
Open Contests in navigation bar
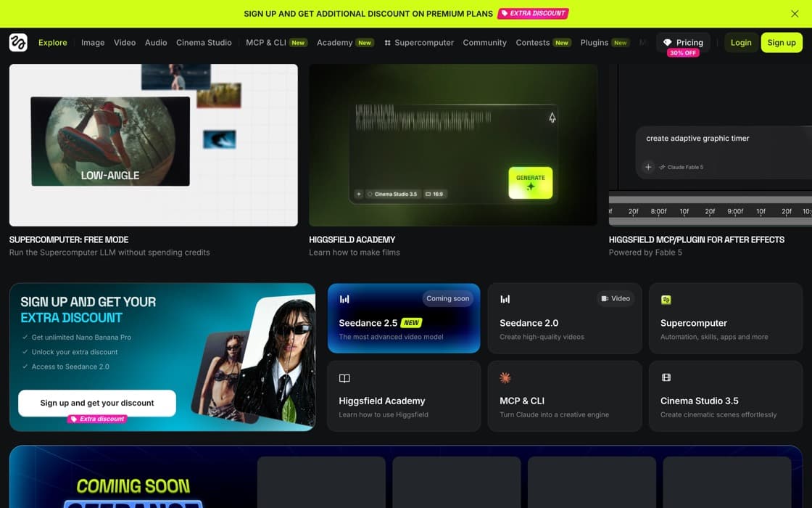[x=543, y=43]
